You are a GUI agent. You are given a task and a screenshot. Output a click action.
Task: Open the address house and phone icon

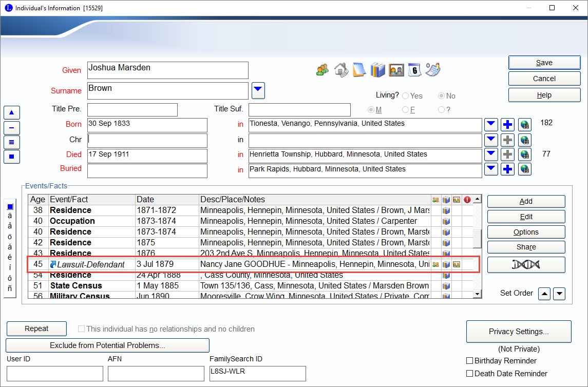coord(342,70)
